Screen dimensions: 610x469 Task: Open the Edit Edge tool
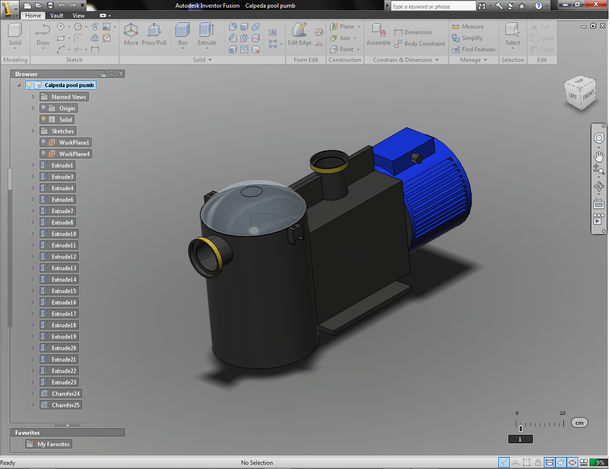coord(299,30)
